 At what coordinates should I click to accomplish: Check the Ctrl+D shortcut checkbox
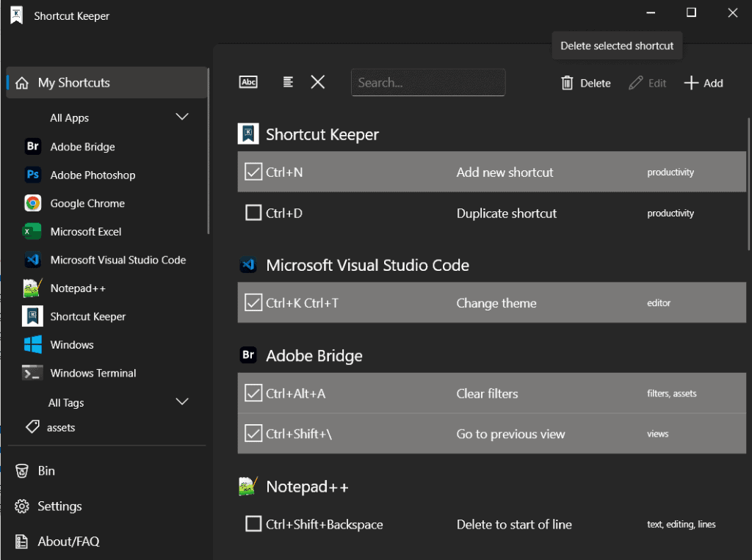(x=253, y=212)
